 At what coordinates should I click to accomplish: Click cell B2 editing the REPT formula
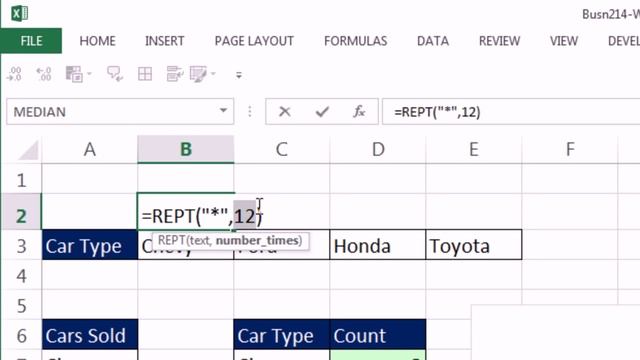tap(186, 212)
